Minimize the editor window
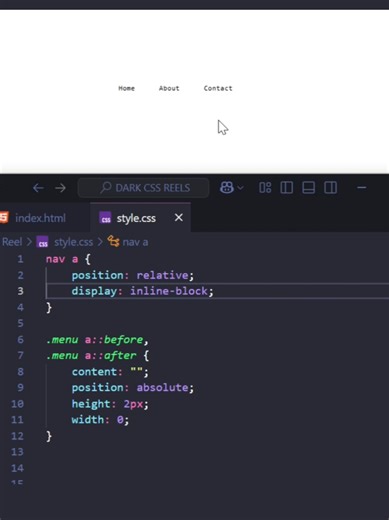Screen dimensions: 389x520 (362, 188)
